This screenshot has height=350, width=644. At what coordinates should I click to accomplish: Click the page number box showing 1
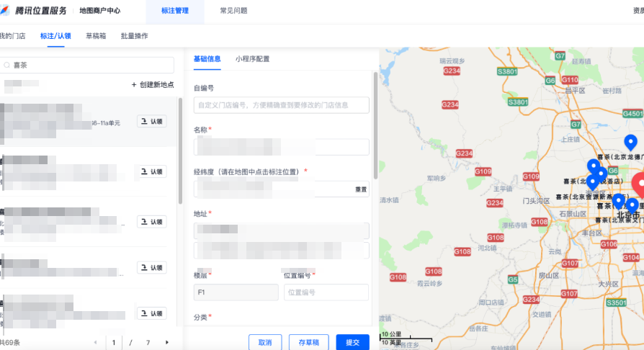114,342
